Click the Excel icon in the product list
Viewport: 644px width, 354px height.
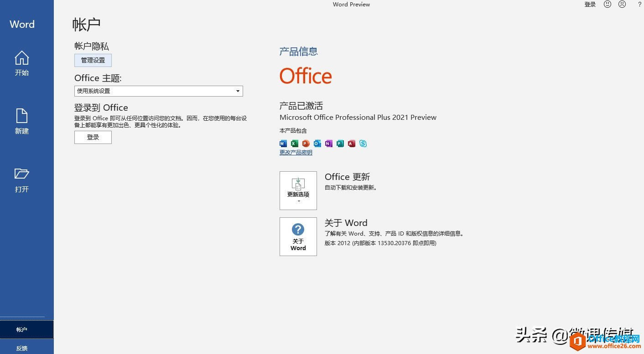click(294, 144)
